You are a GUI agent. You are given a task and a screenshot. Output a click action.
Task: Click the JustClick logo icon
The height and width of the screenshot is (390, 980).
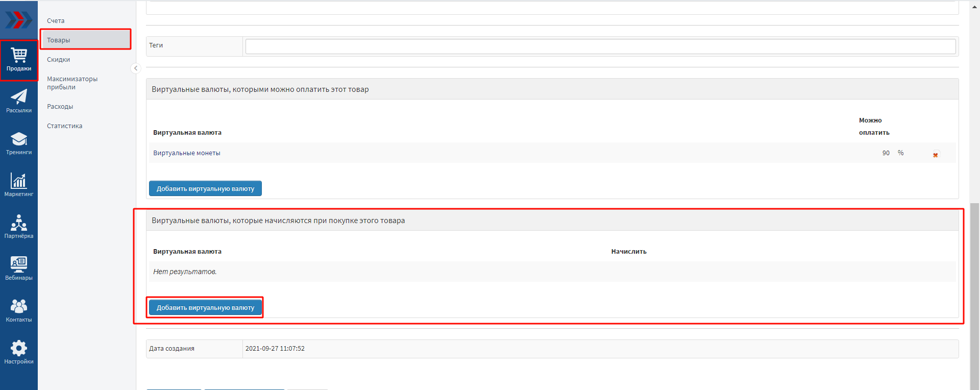click(18, 20)
